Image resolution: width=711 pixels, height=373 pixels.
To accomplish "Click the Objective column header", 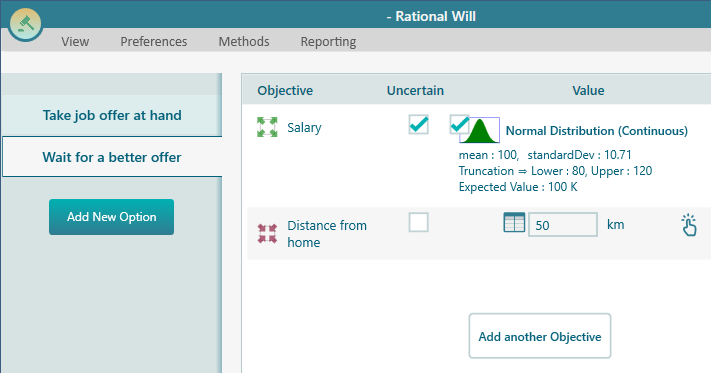I will pyautogui.click(x=285, y=91).
